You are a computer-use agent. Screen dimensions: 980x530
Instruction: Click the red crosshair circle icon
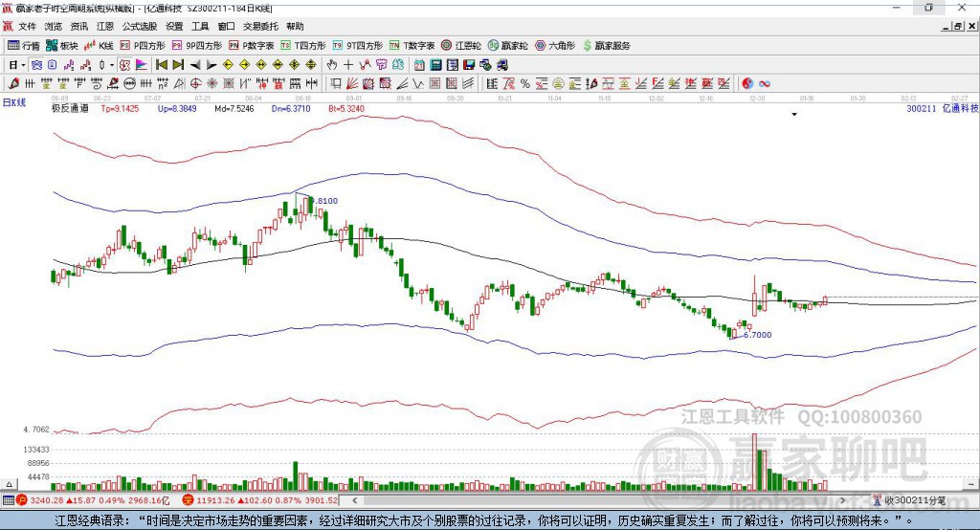click(x=195, y=84)
